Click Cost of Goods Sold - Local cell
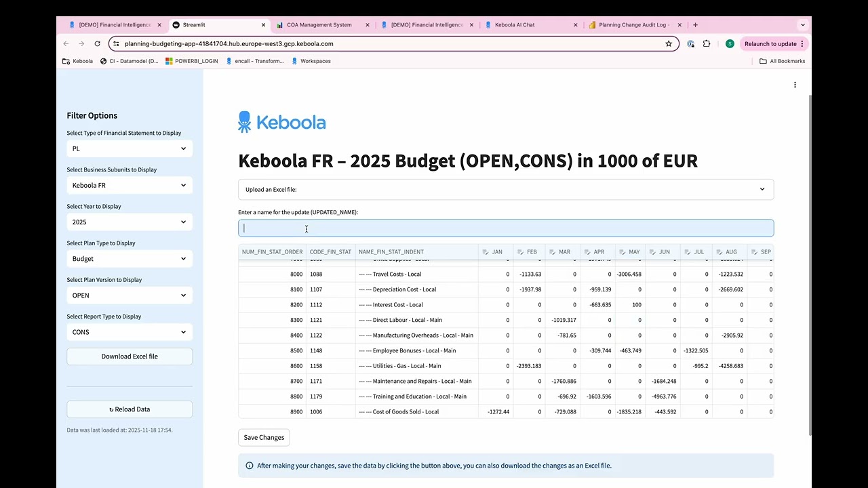Screen dimensions: 868x488 (x=416, y=411)
